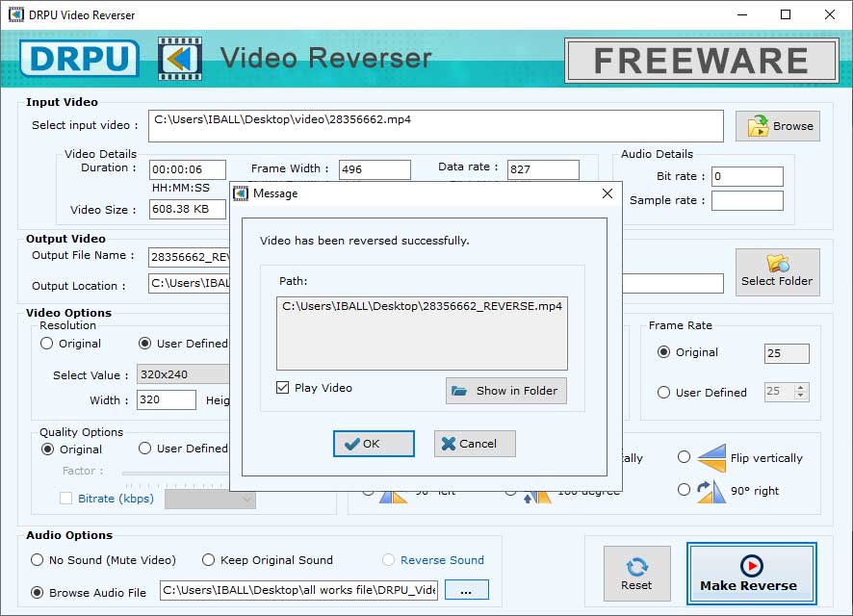The image size is (853, 616).
Task: Click the FREEWARE banner label
Action: [701, 61]
